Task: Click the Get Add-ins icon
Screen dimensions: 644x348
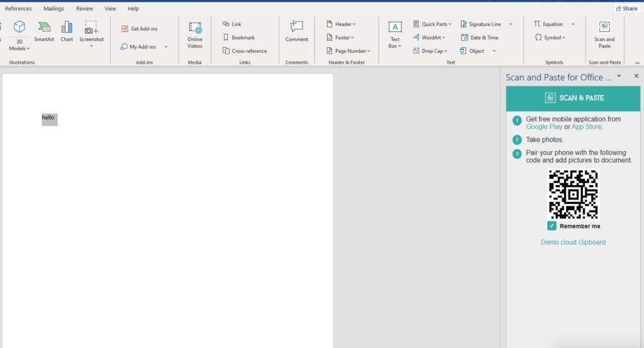Action: coord(125,29)
